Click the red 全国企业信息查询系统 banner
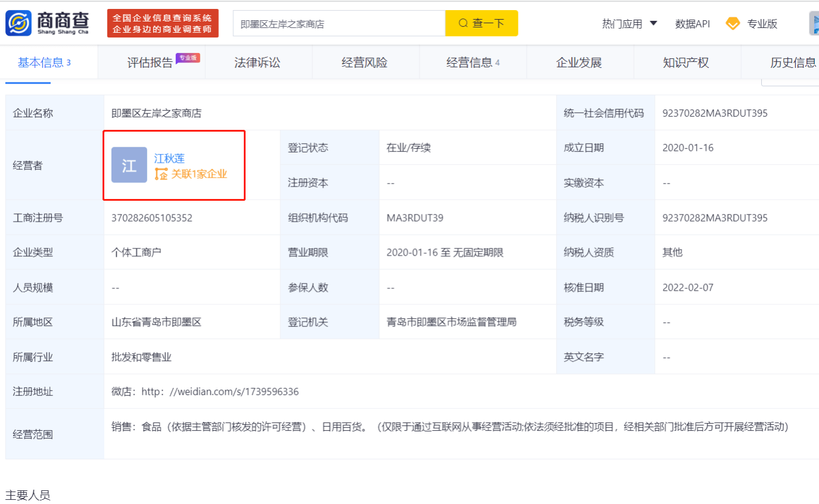 163,23
